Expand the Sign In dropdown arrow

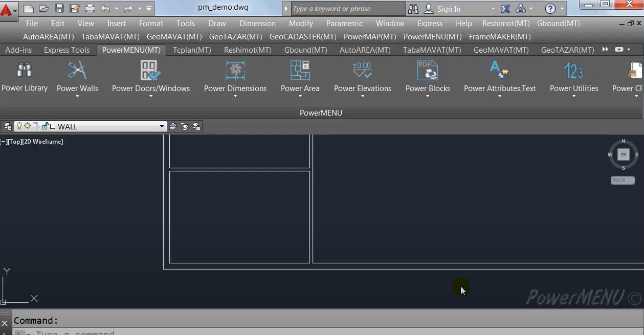pos(493,9)
